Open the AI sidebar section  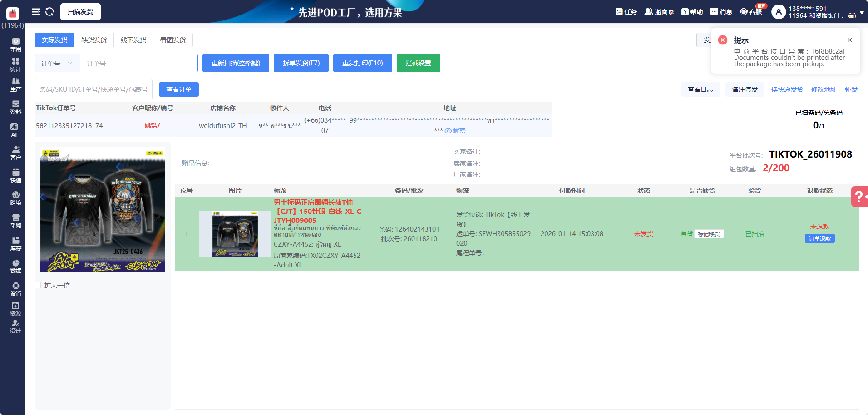(14, 130)
